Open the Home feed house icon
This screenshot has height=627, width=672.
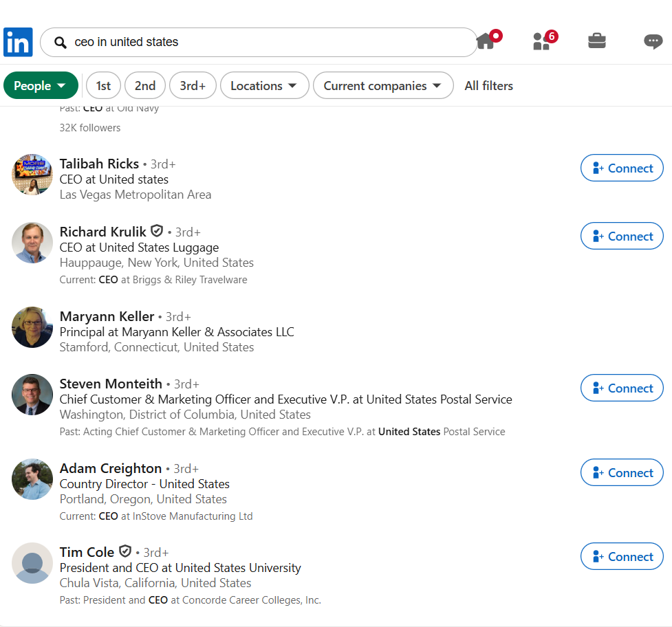tap(488, 41)
